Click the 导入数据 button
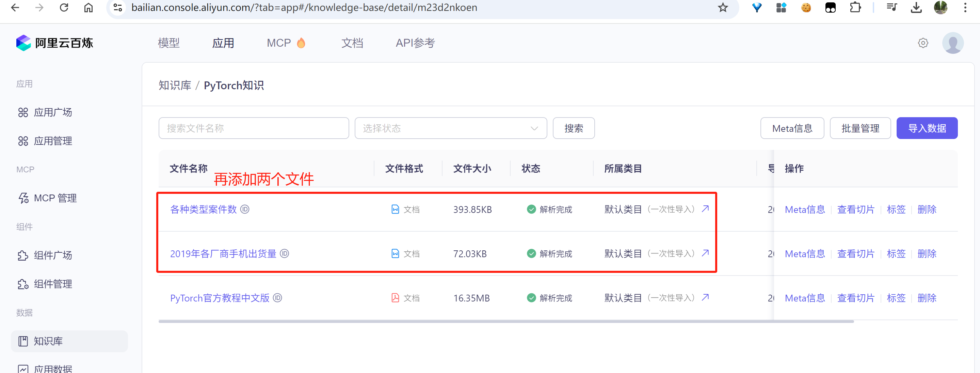The image size is (980, 373). pos(927,128)
